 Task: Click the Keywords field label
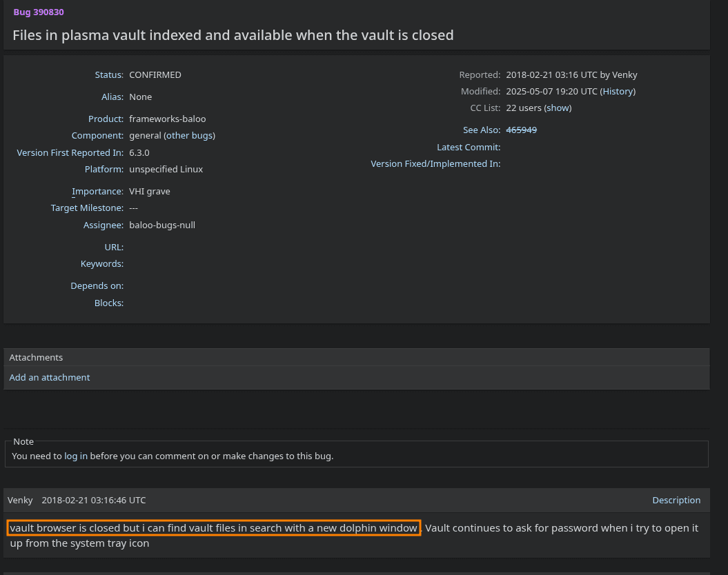[x=101, y=264]
